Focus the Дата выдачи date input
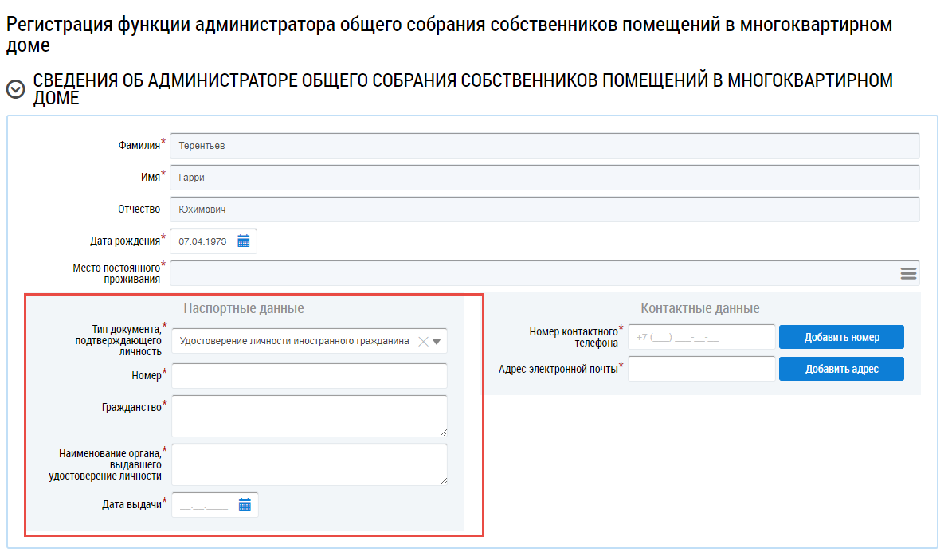The image size is (948, 560). click(x=204, y=505)
